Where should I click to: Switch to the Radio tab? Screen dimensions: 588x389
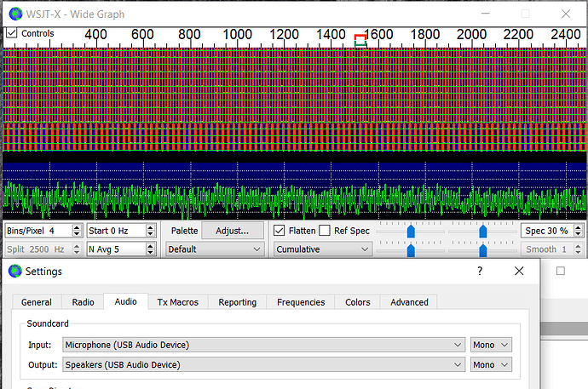[x=83, y=302]
